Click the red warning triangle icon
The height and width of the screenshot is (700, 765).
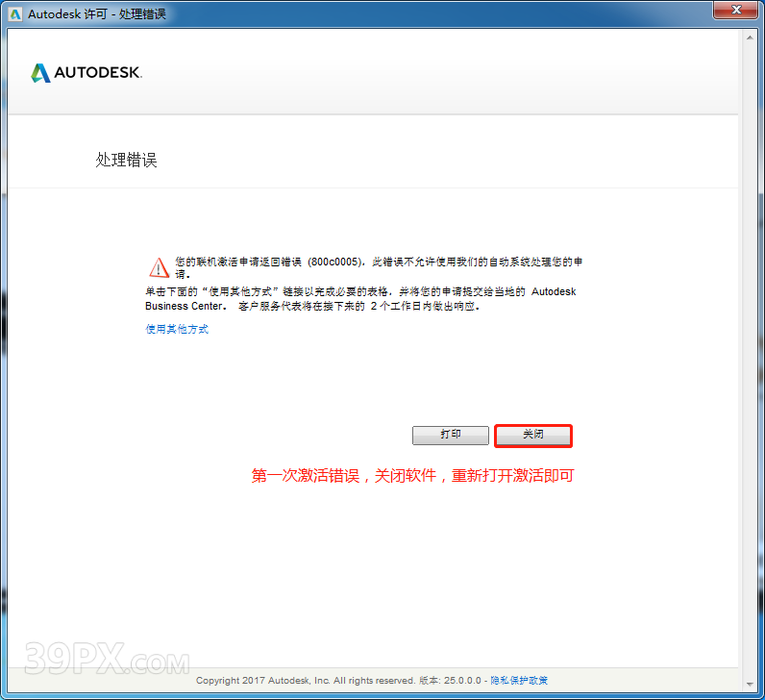click(159, 267)
